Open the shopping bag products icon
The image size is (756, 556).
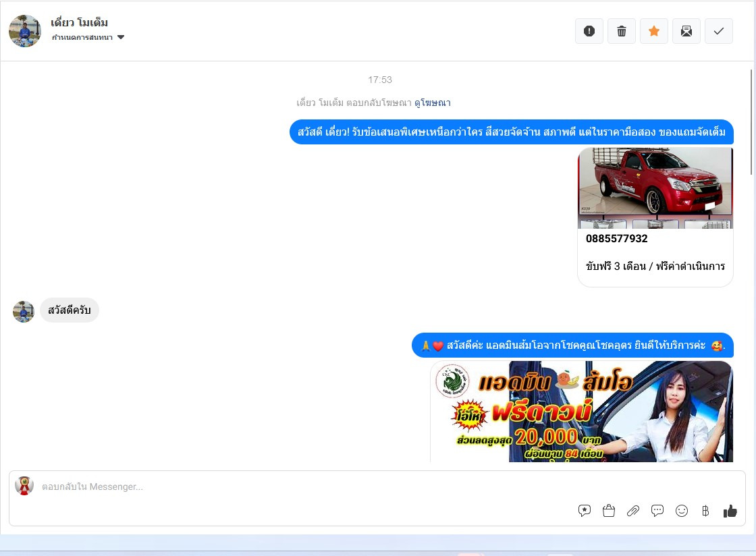pos(609,511)
